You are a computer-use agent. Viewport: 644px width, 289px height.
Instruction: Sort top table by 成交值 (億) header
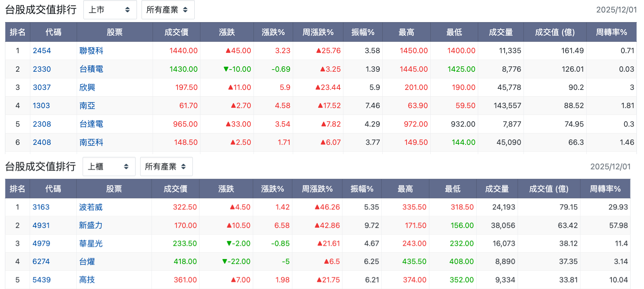coord(555,32)
